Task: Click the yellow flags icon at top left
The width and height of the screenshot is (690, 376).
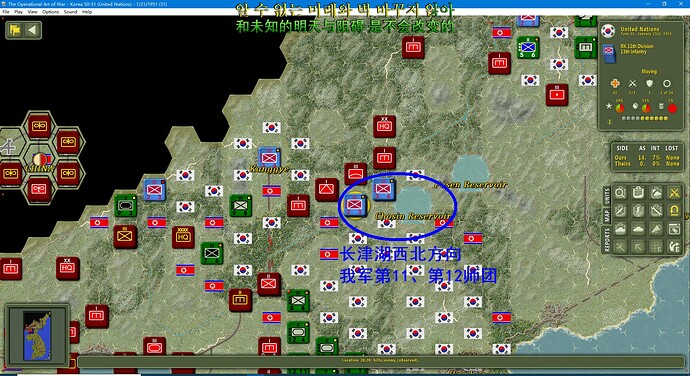Action: tap(15, 30)
